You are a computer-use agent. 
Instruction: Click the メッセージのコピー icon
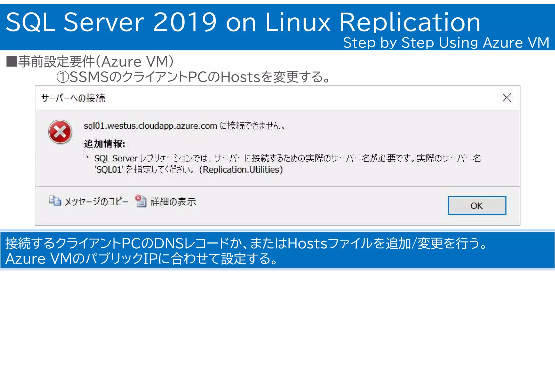tap(55, 201)
